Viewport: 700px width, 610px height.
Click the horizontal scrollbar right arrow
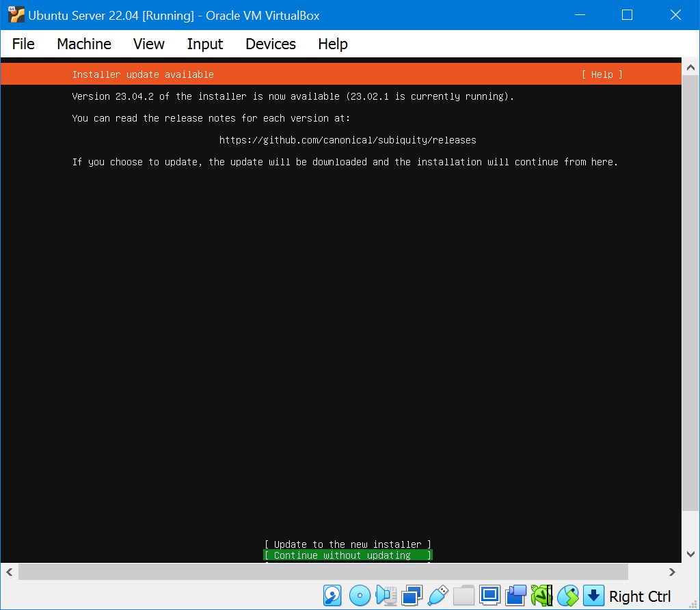[x=673, y=572]
